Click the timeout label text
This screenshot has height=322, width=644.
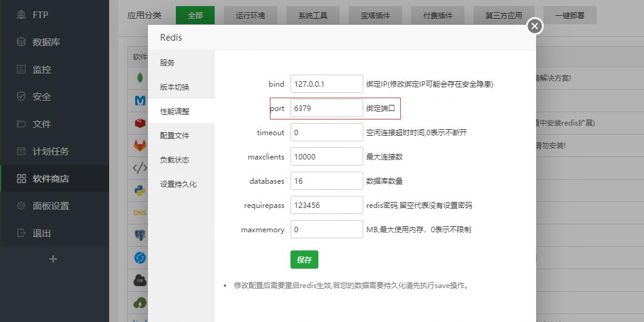(270, 132)
